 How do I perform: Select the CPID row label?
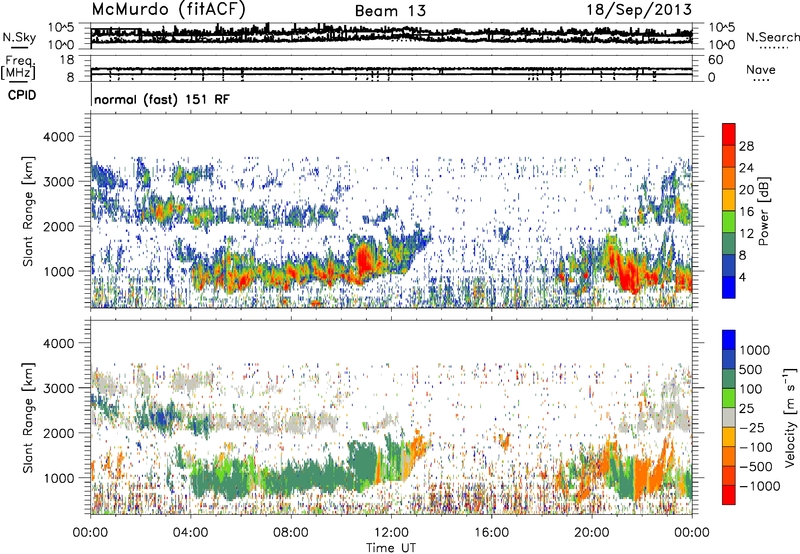[x=22, y=95]
